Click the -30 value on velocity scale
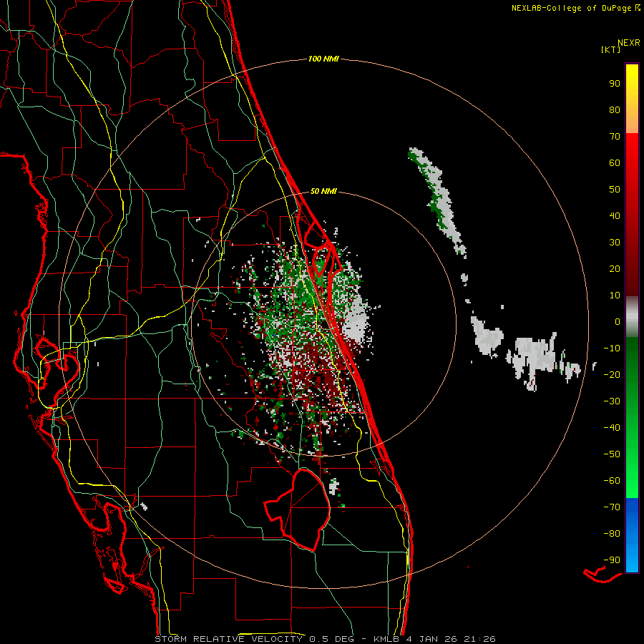Screen dimensions: 644x644 (612, 401)
